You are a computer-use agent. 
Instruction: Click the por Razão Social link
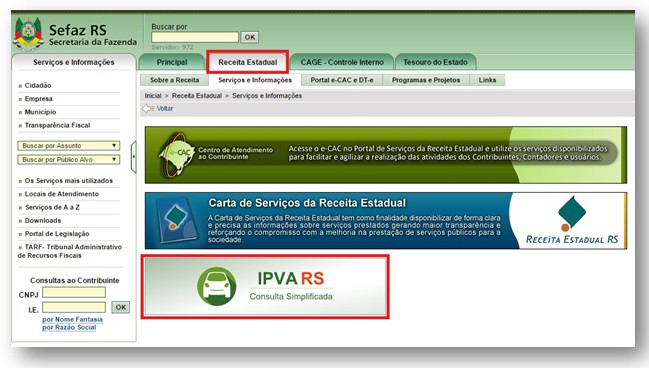[x=69, y=327]
